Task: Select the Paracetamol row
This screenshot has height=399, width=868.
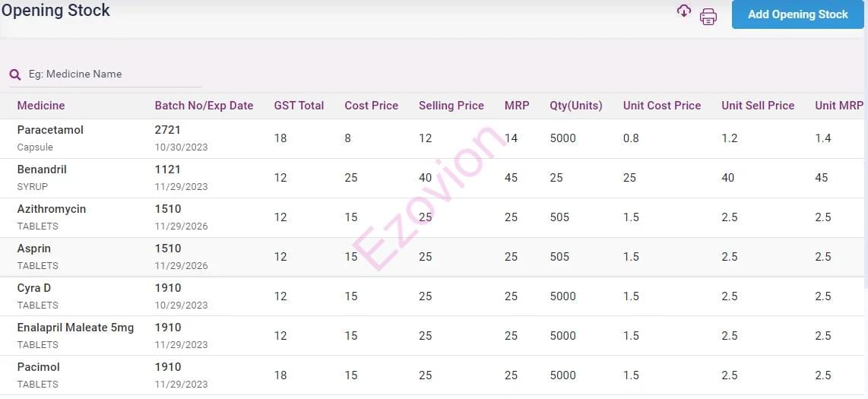Action: pos(50,130)
